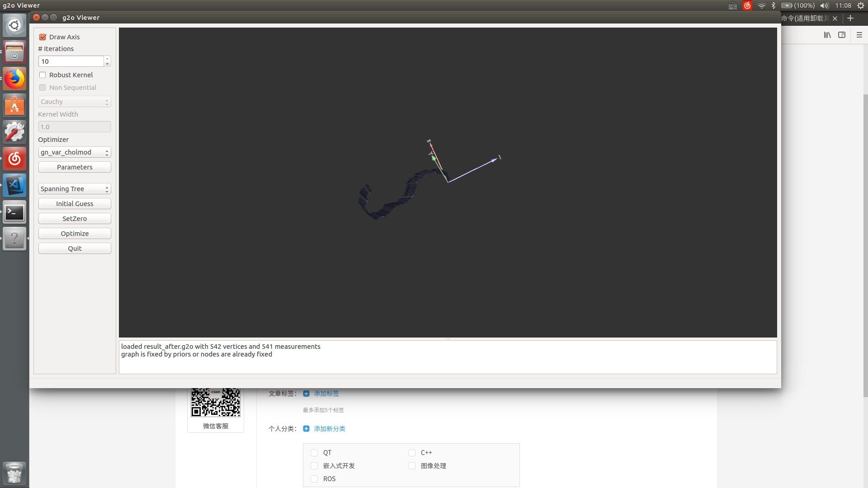The width and height of the screenshot is (868, 488).
Task: Open a new browser tab
Action: [x=850, y=19]
